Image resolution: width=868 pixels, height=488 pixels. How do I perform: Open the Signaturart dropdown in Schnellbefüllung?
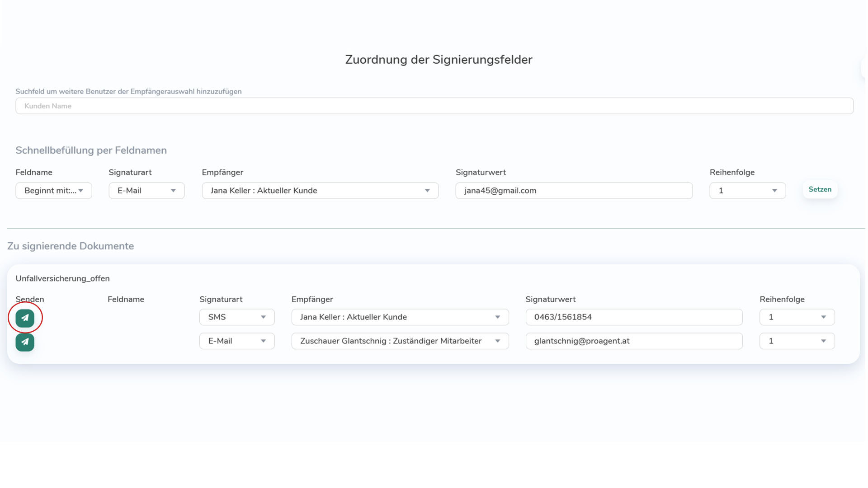point(146,190)
